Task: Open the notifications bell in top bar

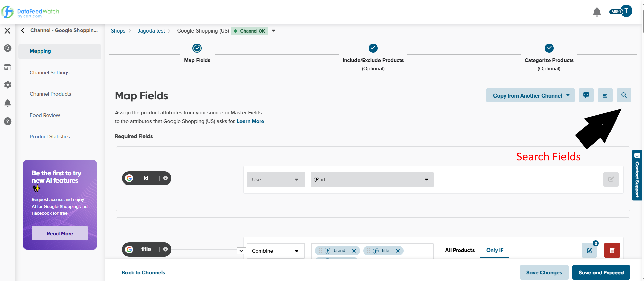Action: coord(597,12)
